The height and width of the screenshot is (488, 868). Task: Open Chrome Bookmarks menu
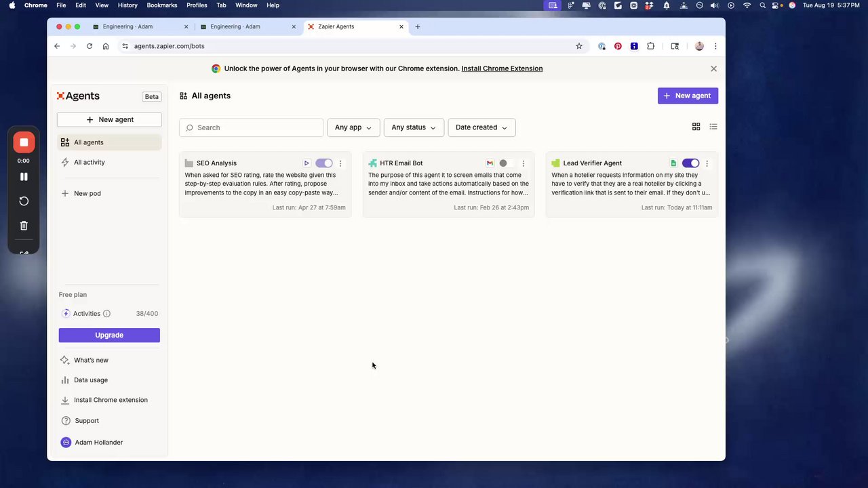click(162, 5)
